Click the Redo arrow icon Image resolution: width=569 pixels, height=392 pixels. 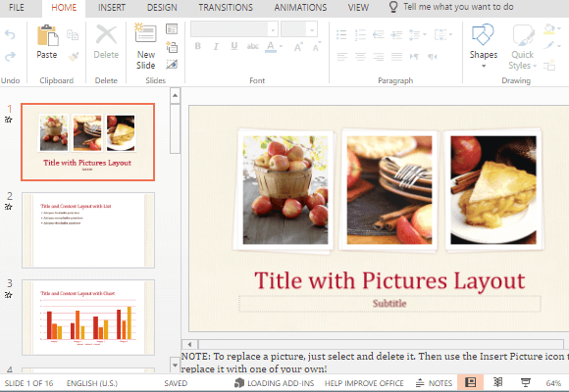(x=10, y=56)
